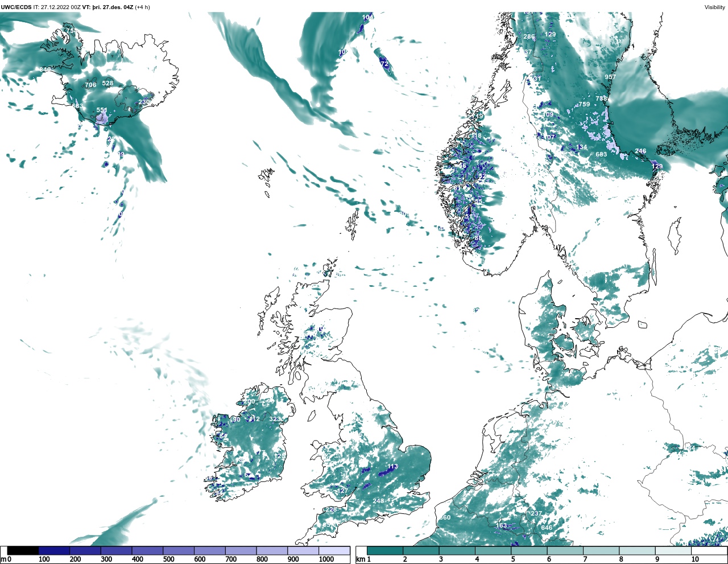The width and height of the screenshot is (728, 564).
Task: Click the '957' value over Sweden
Action: 610,77
